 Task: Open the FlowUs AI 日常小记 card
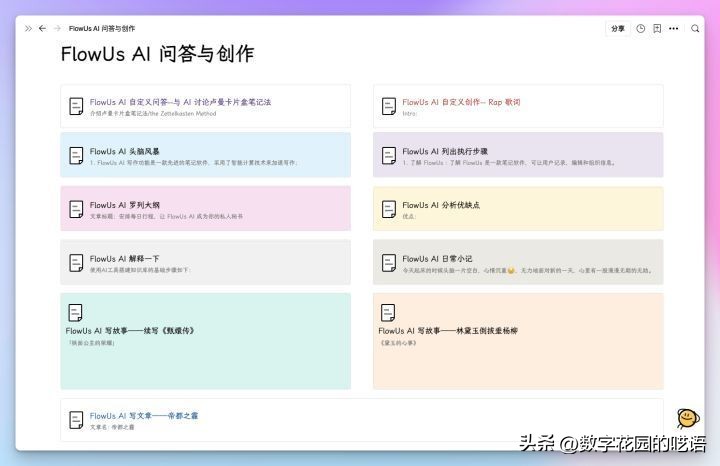(x=518, y=262)
